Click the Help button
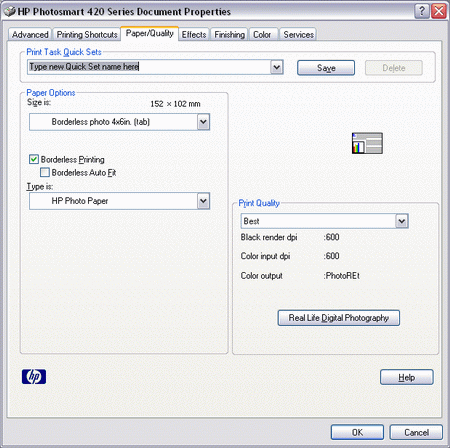This screenshot has width=450, height=448. (x=407, y=377)
